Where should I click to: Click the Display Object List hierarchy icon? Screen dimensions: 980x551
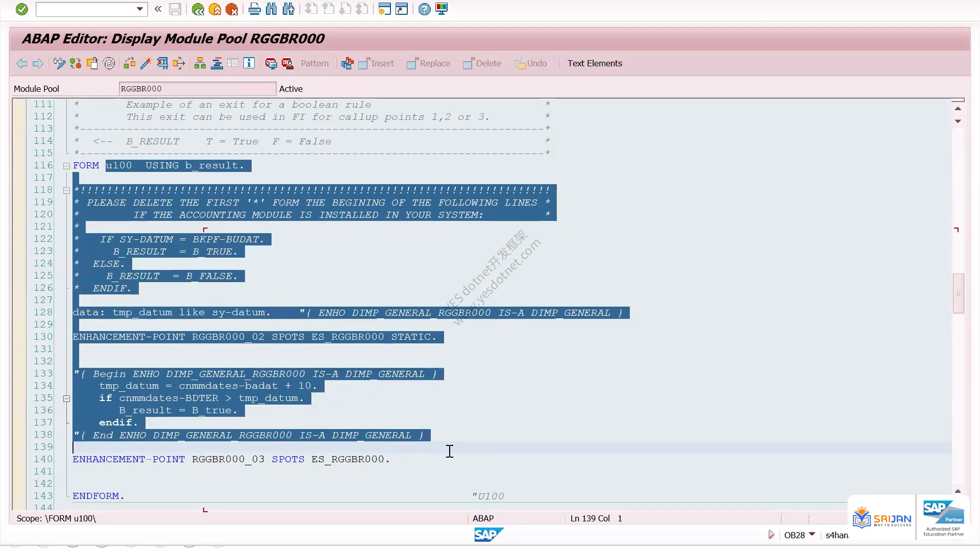(200, 63)
